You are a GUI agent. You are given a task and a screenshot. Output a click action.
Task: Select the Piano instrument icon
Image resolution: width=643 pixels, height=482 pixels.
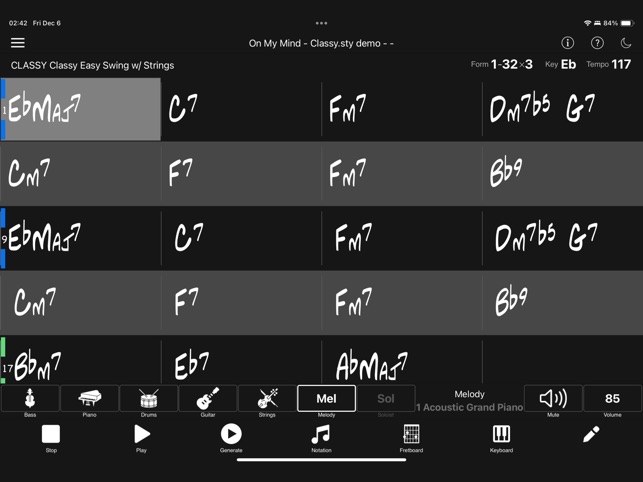89,398
